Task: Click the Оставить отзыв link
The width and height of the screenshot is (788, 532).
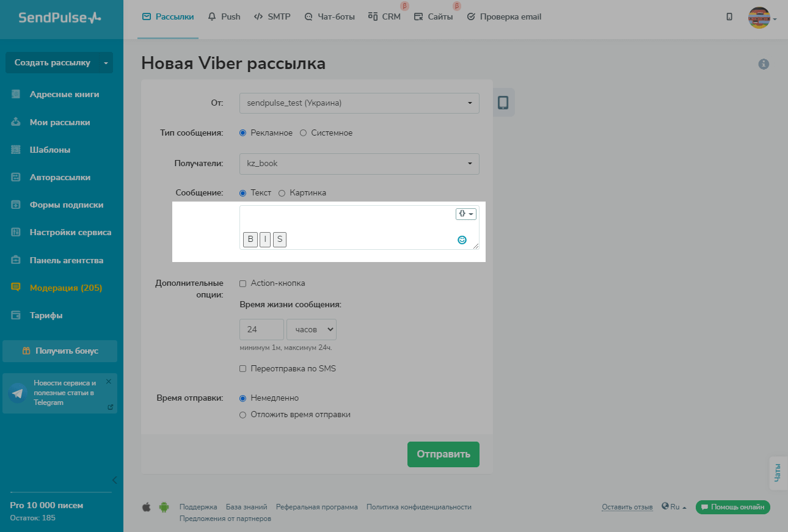Action: pos(627,507)
